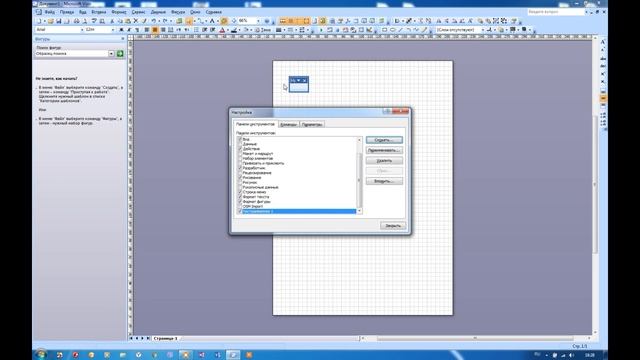This screenshot has width=640, height=360.
Task: Toggle the Рецензирование toolbar checkbox
Action: (x=240, y=173)
